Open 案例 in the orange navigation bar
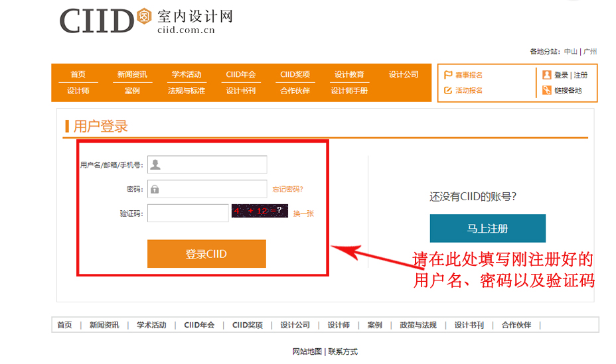Viewport: 616px width, 364px height. [132, 91]
